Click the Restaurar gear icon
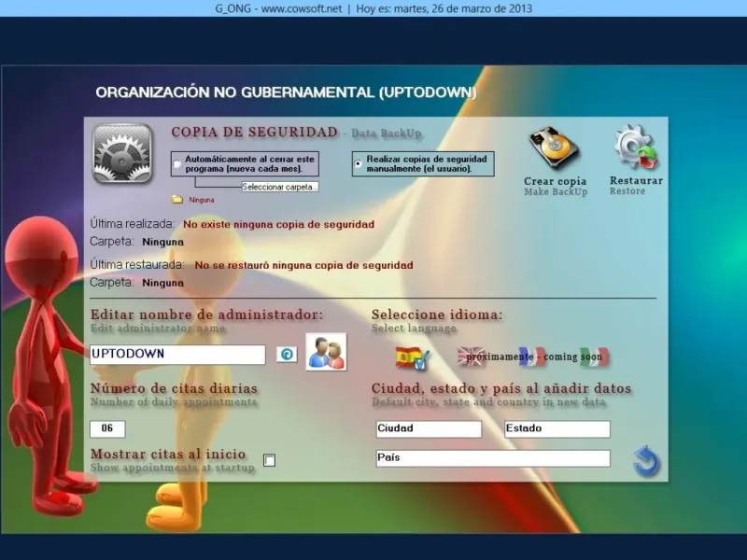The image size is (747, 560). click(x=636, y=147)
